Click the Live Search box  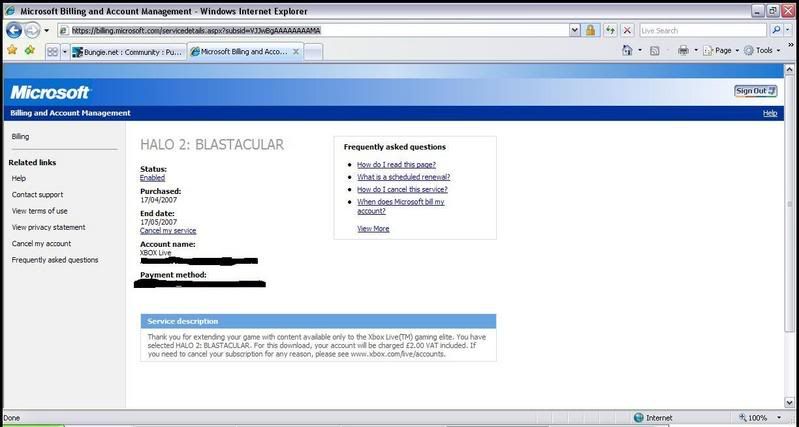pyautogui.click(x=703, y=31)
